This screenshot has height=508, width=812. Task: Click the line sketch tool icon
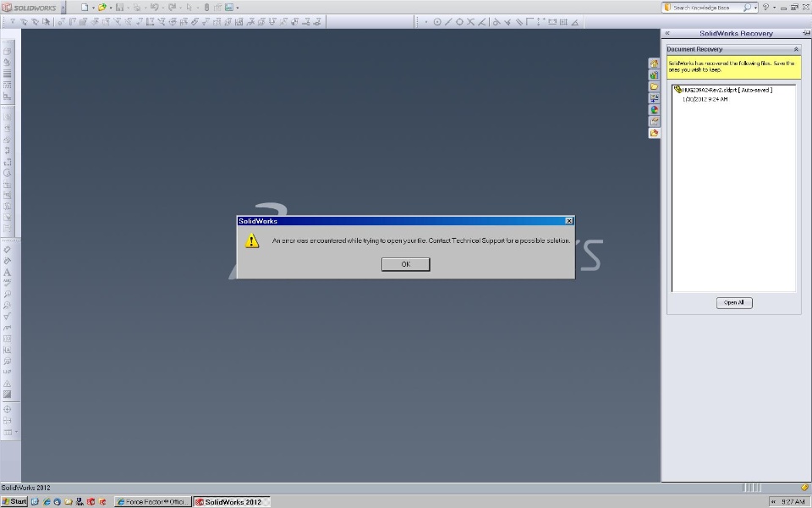448,22
